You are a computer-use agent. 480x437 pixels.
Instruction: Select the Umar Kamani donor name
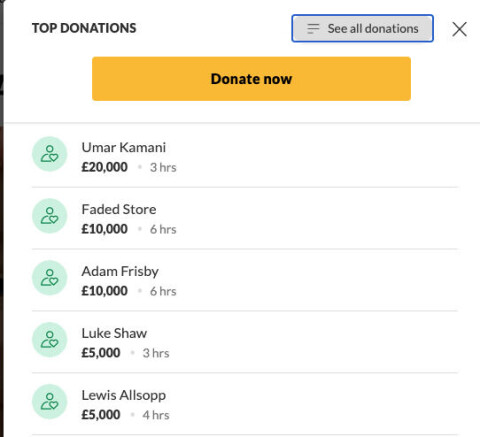[x=124, y=147]
